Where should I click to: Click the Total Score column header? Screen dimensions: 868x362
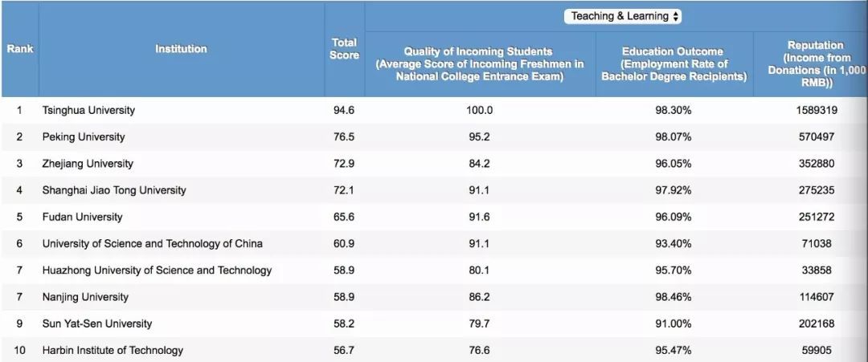point(344,49)
